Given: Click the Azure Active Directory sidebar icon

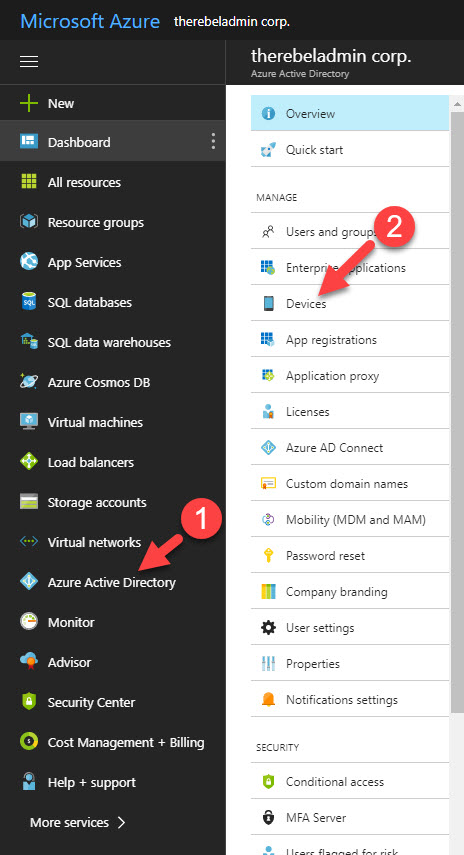Looking at the screenshot, I should pos(29,582).
